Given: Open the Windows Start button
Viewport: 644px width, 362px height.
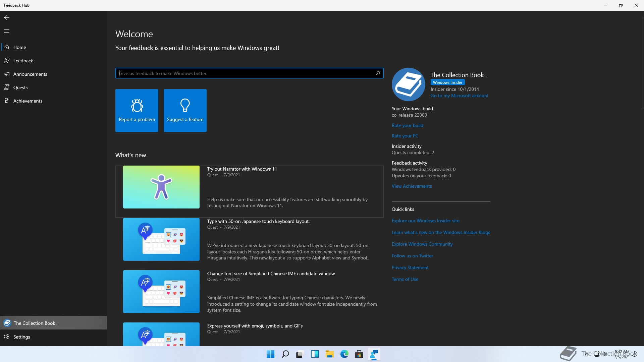Looking at the screenshot, I should point(270,354).
